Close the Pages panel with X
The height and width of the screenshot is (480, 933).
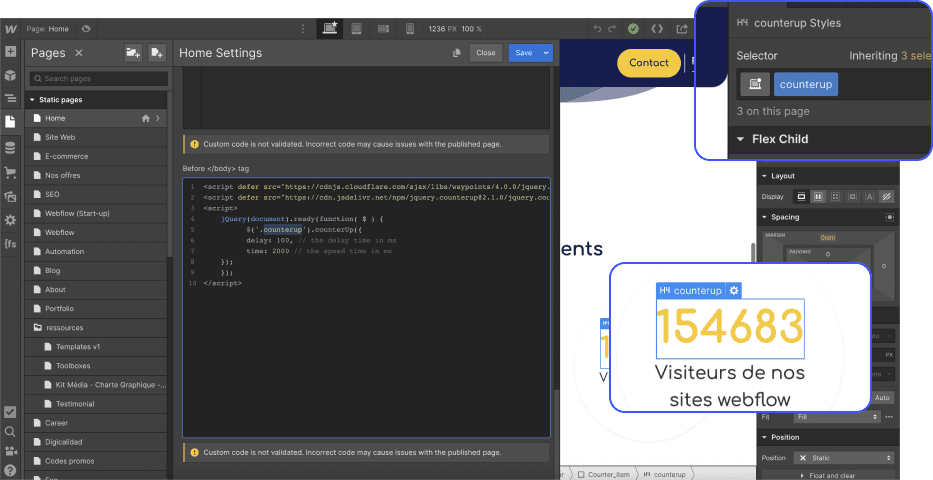[x=79, y=53]
